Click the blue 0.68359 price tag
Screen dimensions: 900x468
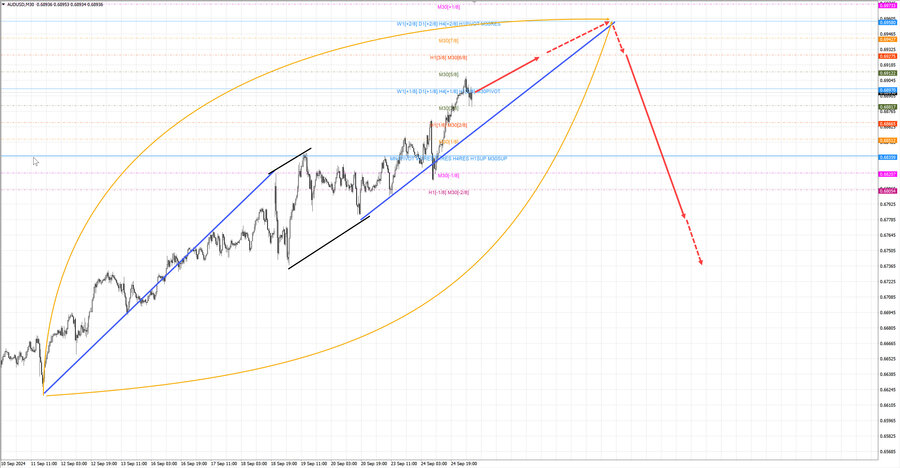[x=888, y=157]
